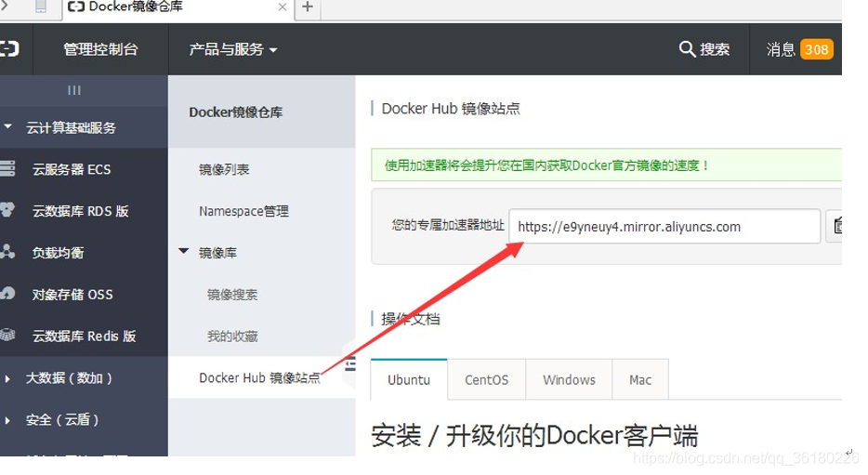
Task: Select Namespace管理 in Docker menu
Action: tap(243, 211)
